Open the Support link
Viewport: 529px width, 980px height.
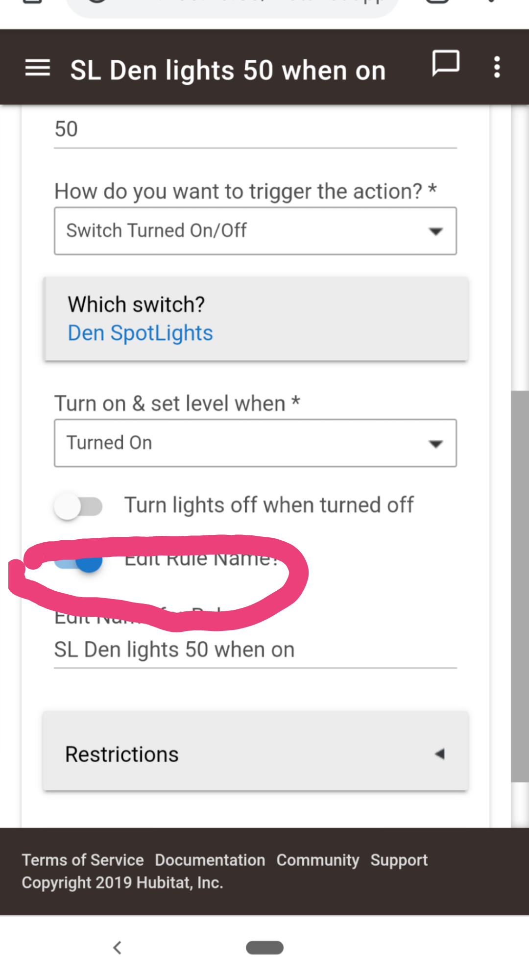click(399, 860)
